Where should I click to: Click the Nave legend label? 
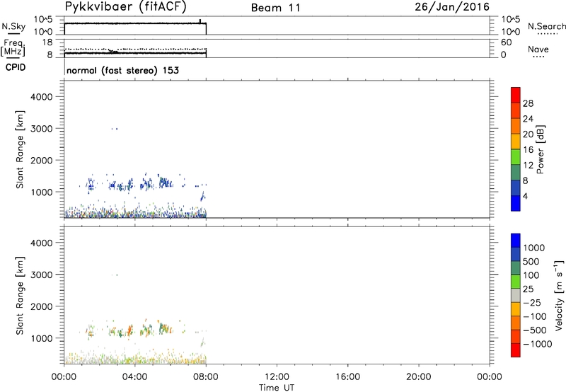click(x=538, y=50)
